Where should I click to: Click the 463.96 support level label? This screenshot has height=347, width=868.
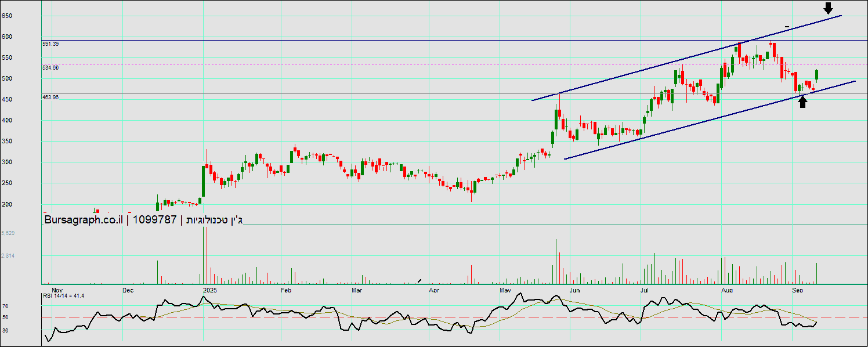50,97
